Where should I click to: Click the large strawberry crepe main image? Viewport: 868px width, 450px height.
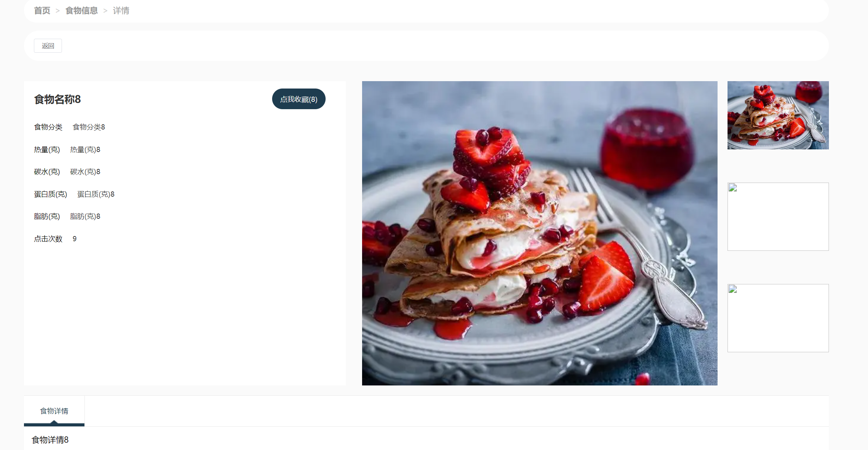(540, 233)
